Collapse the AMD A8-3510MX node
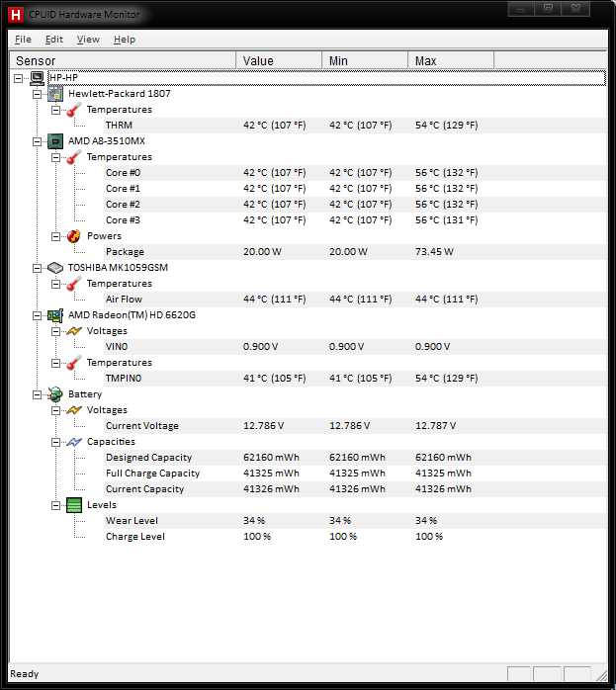Image resolution: width=616 pixels, height=690 pixels. click(x=37, y=141)
